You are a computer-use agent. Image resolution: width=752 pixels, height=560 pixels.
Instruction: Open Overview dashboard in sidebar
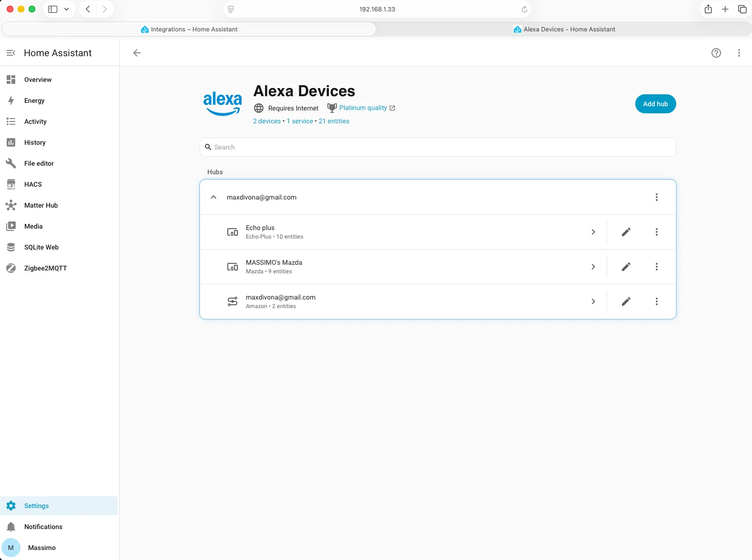59,80
